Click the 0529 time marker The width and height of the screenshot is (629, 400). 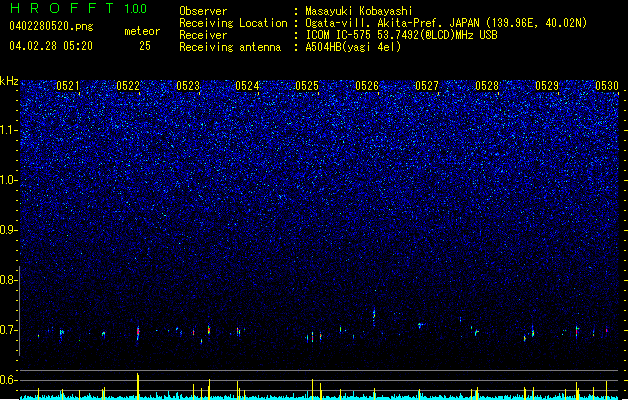(x=547, y=86)
